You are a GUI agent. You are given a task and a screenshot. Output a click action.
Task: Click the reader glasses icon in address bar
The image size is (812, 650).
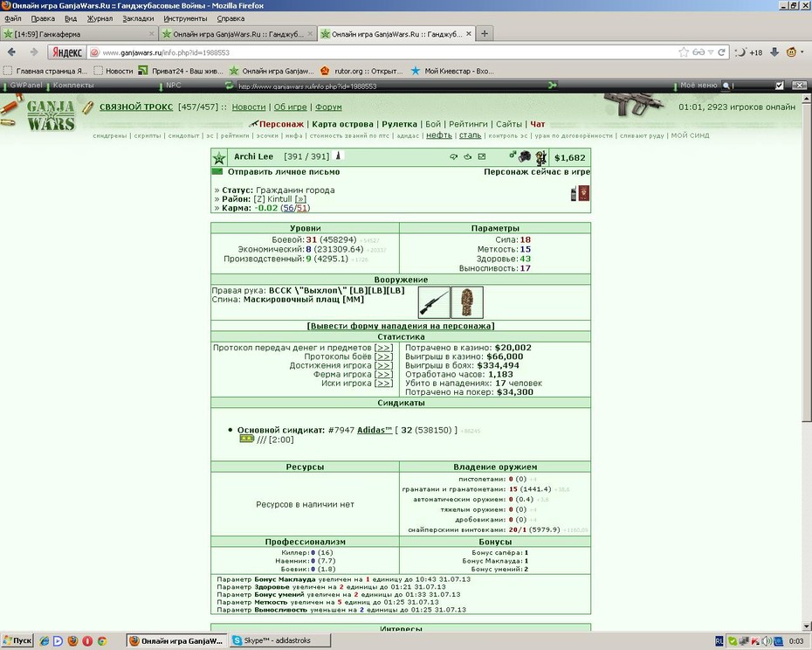point(698,52)
